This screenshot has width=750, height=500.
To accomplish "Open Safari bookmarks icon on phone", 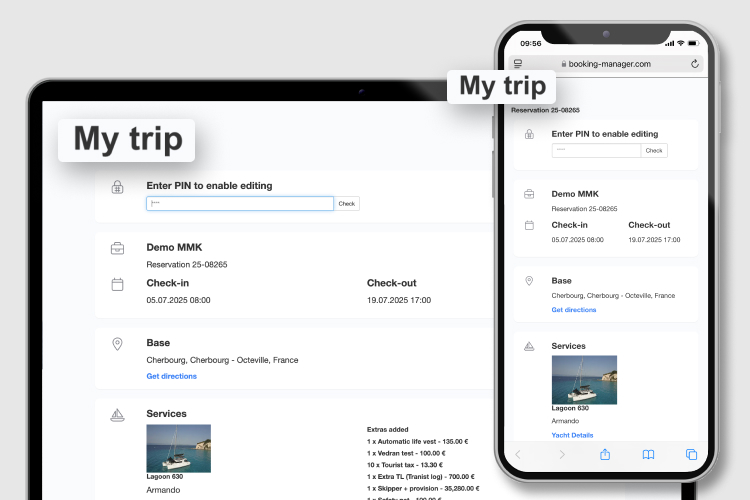I will (648, 454).
